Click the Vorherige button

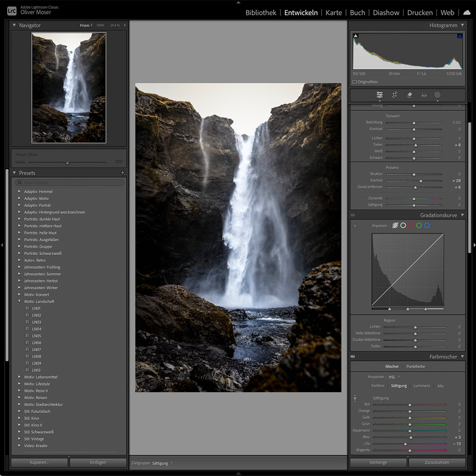click(x=378, y=462)
